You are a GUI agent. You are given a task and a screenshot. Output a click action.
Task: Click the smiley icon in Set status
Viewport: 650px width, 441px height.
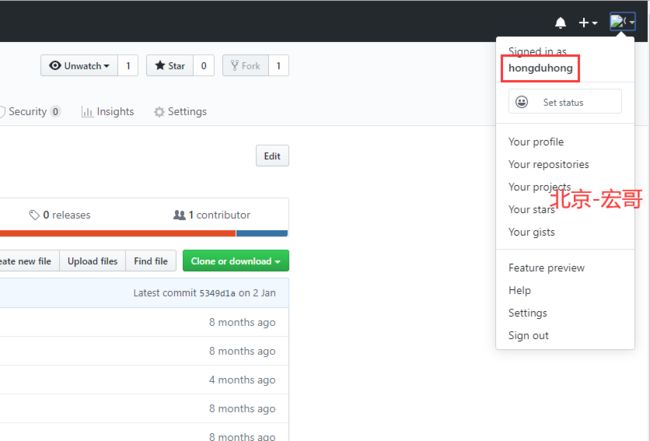(521, 102)
